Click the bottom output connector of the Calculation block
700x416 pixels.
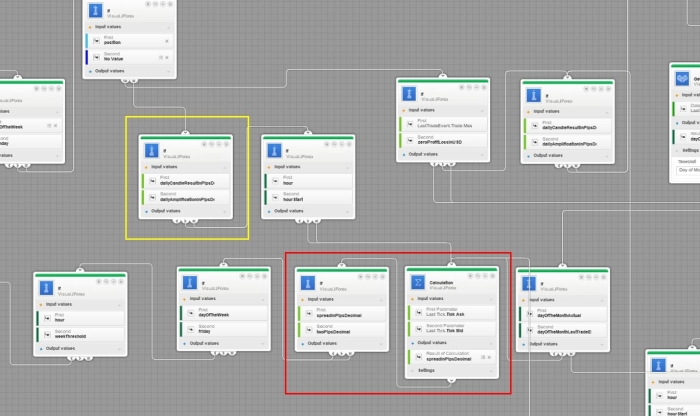pos(451,380)
